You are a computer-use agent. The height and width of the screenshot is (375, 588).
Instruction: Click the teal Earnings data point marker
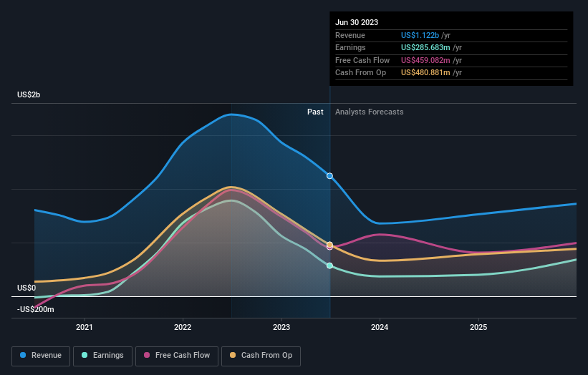329,266
